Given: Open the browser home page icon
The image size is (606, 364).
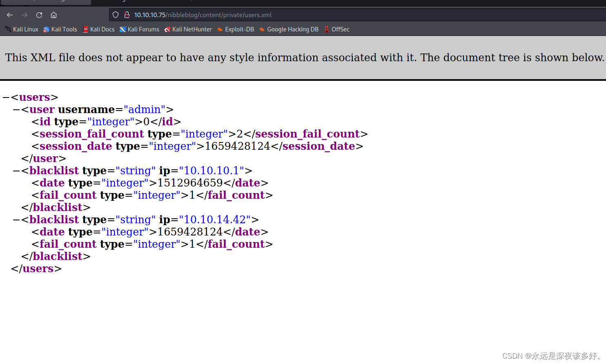Looking at the screenshot, I should 53,15.
